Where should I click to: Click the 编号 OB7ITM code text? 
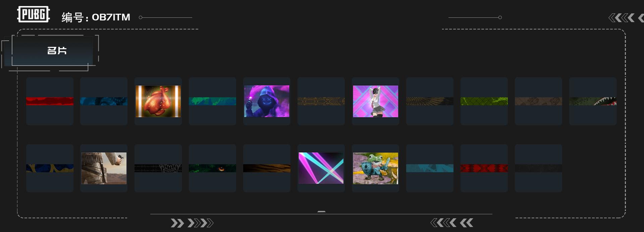point(96,17)
